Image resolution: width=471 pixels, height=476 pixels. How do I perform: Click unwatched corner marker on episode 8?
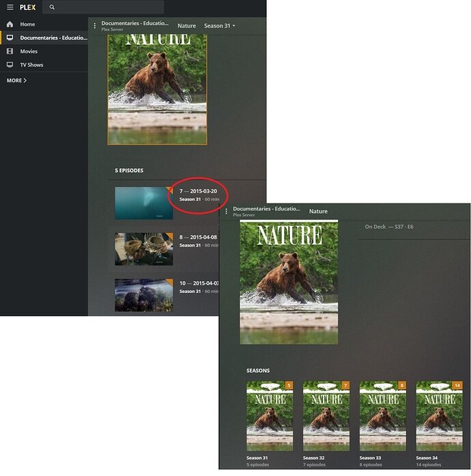[x=170, y=236]
